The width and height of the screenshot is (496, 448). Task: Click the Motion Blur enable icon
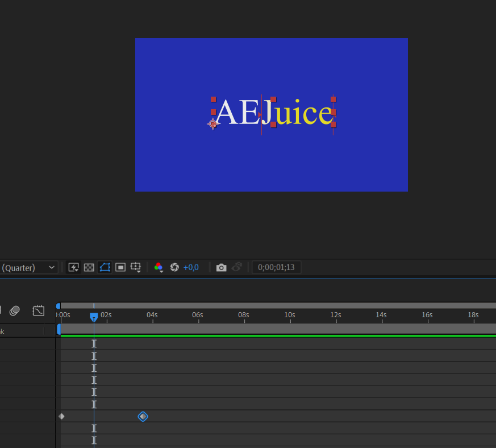(x=15, y=310)
